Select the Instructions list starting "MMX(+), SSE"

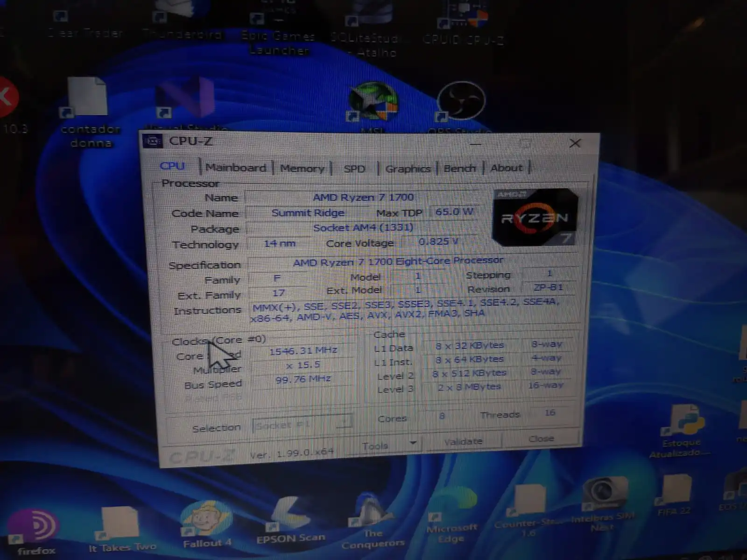404,309
